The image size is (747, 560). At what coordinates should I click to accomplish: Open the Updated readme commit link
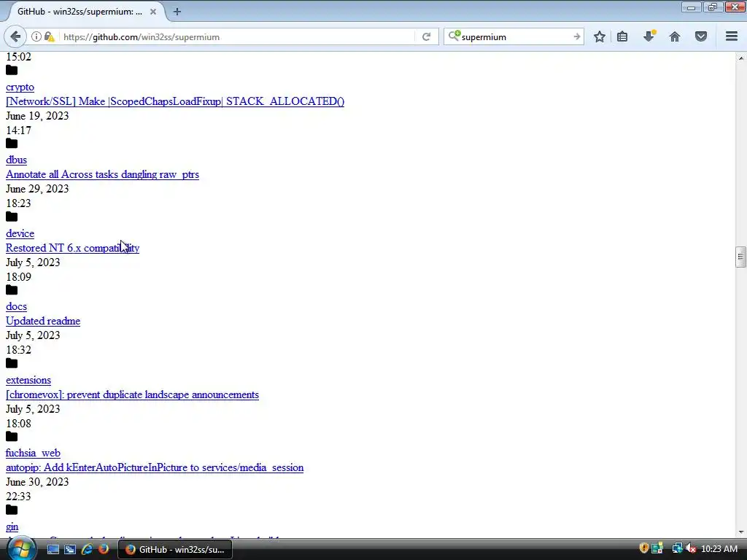tap(43, 321)
